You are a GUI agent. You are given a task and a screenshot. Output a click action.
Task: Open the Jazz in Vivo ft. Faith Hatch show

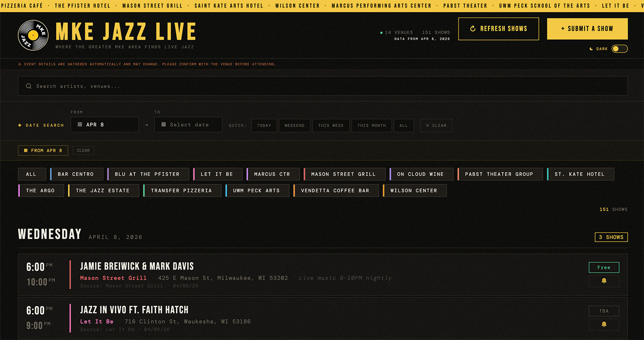tap(134, 309)
